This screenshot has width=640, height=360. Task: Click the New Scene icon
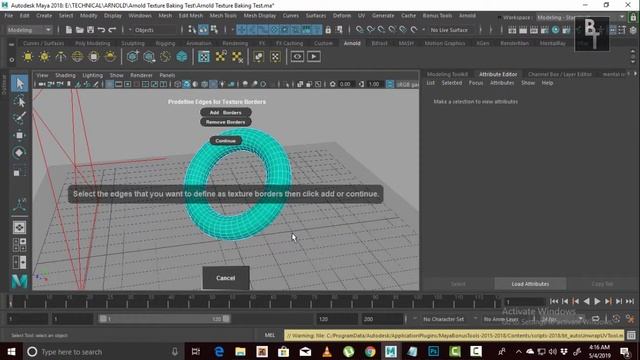(x=69, y=30)
